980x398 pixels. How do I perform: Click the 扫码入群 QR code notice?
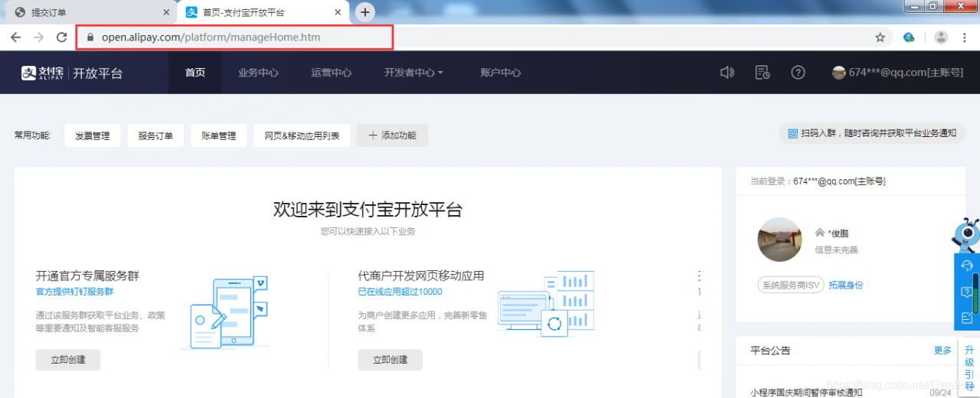(872, 133)
